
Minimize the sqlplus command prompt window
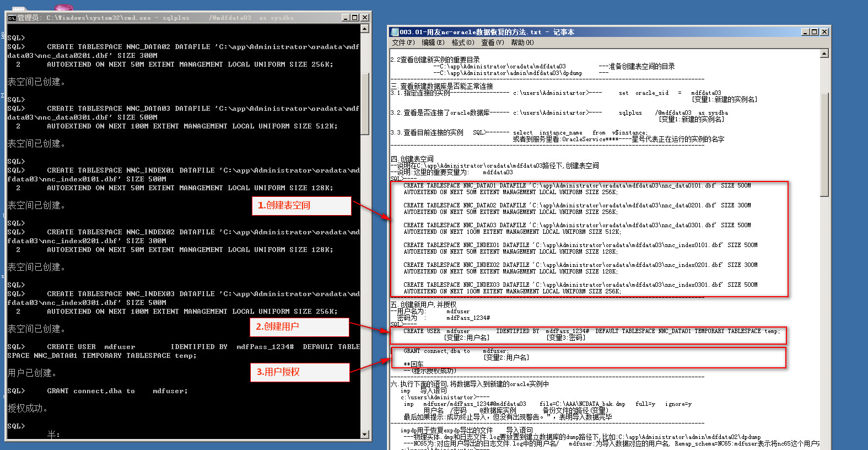346,18
